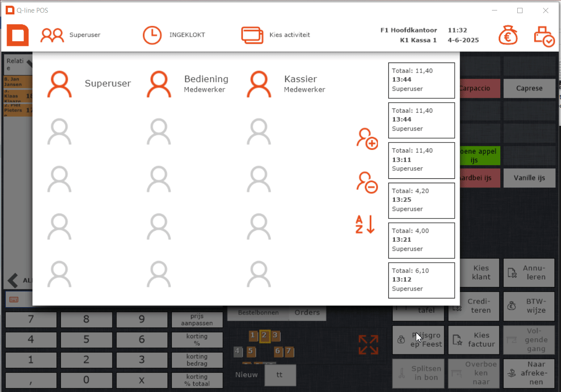
Task: Click the Crediteren button
Action: pos(474,306)
